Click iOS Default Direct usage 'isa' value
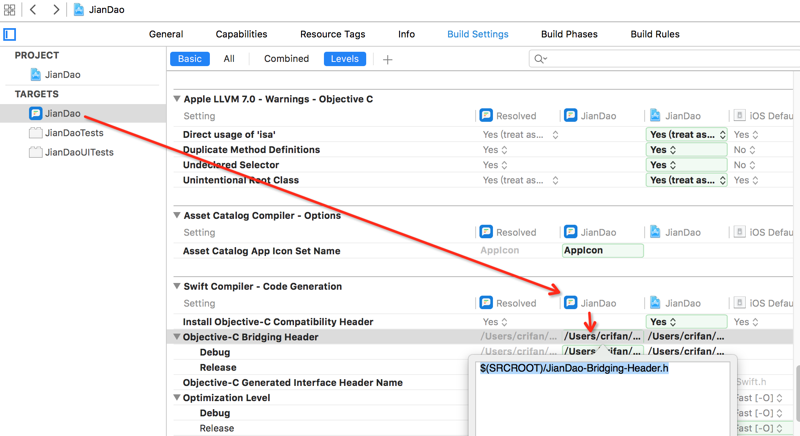The image size is (800, 436). [x=746, y=135]
